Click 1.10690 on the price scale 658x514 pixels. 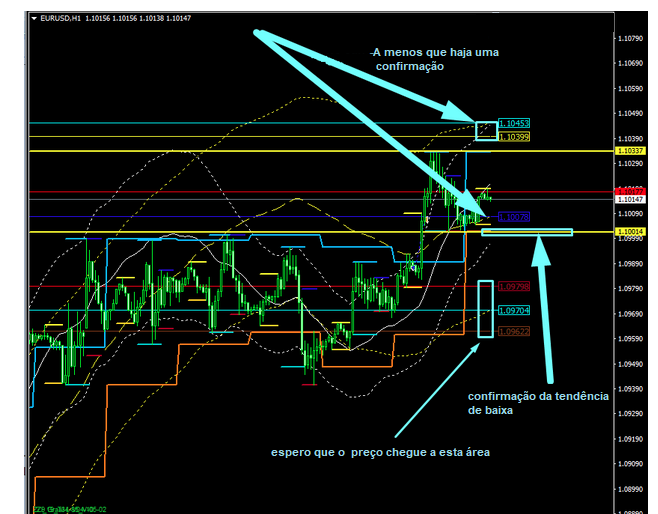click(630, 63)
